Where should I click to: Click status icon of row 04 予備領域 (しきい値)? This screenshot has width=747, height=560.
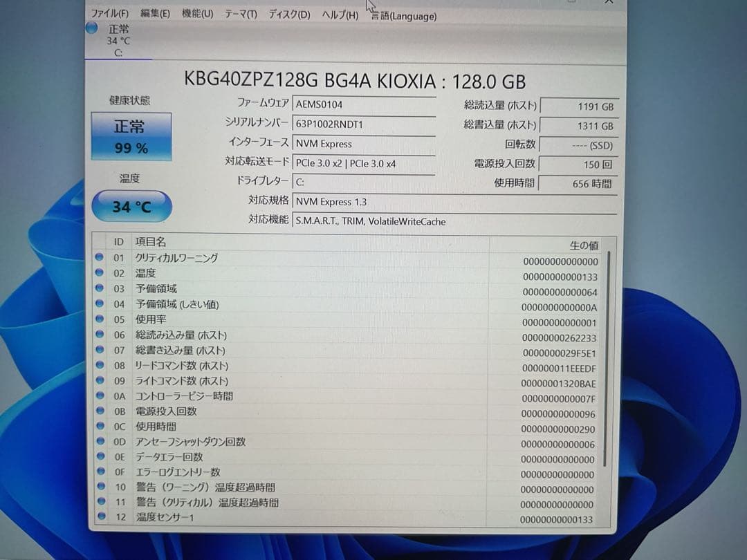pos(99,303)
